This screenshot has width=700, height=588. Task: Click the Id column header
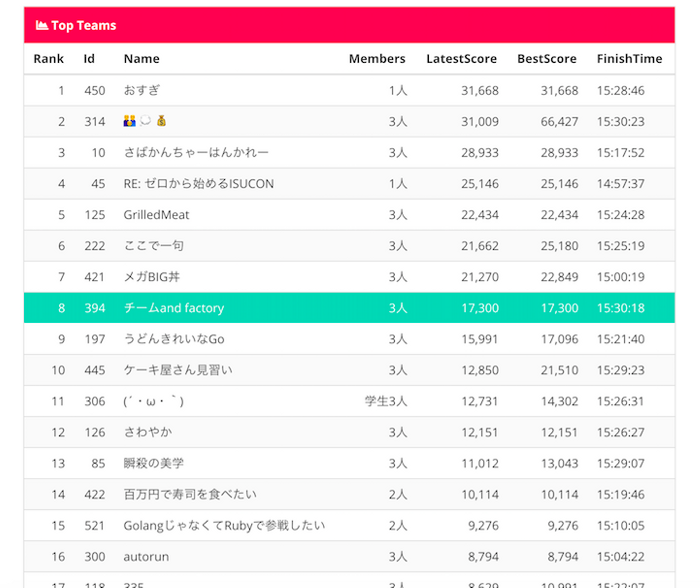coord(89,59)
